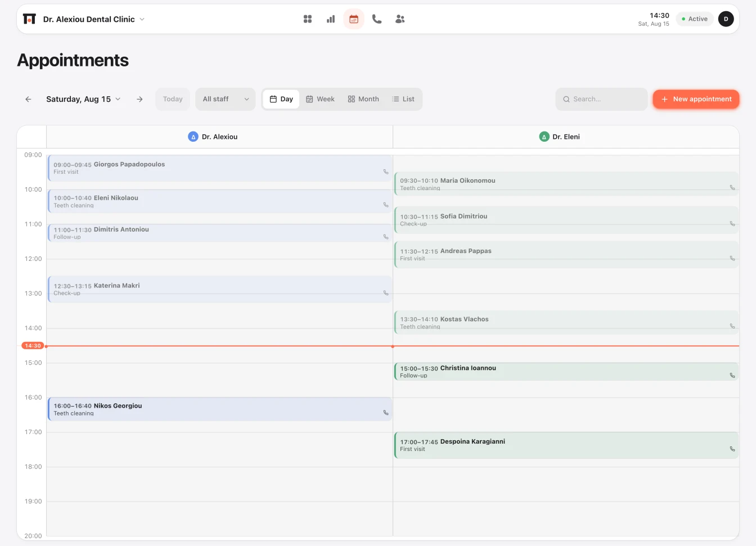
Task: Switch to List view
Action: click(403, 99)
